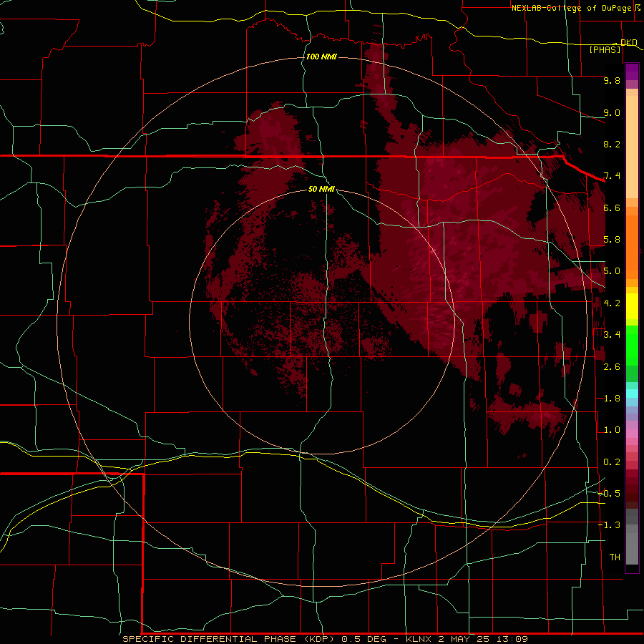The width and height of the screenshot is (644, 644).
Task: Click the bright green color bar segment
Action: pos(632,347)
